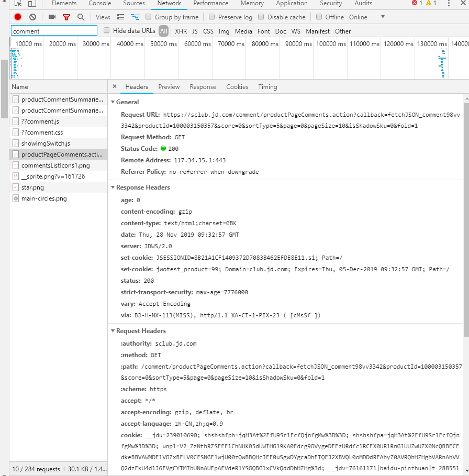469x476 pixels.
Task: Open the Response tab of request
Action: tap(203, 87)
